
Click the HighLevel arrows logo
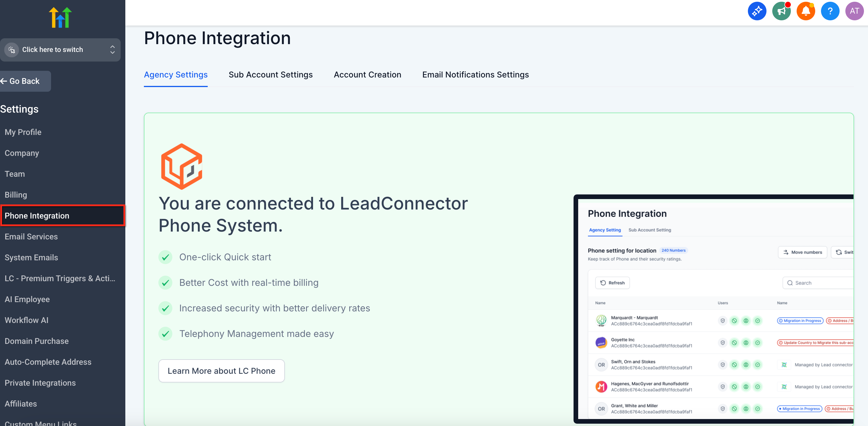pos(60,17)
